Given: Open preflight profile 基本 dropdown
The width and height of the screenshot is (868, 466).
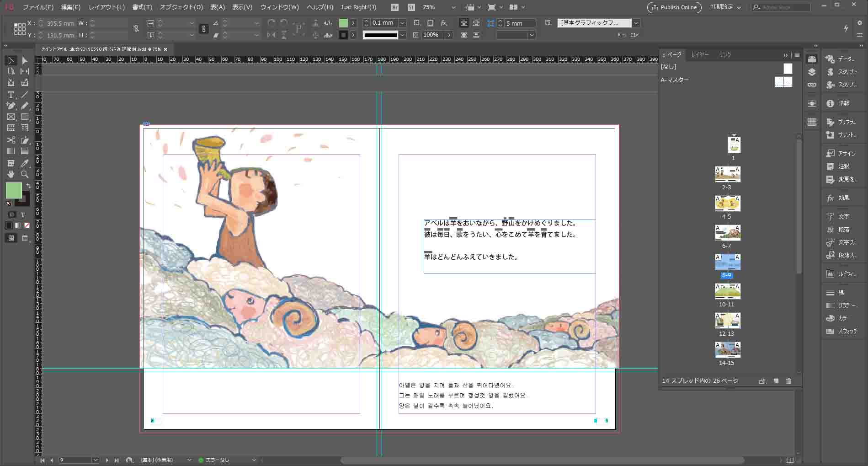Looking at the screenshot, I should coord(189,460).
